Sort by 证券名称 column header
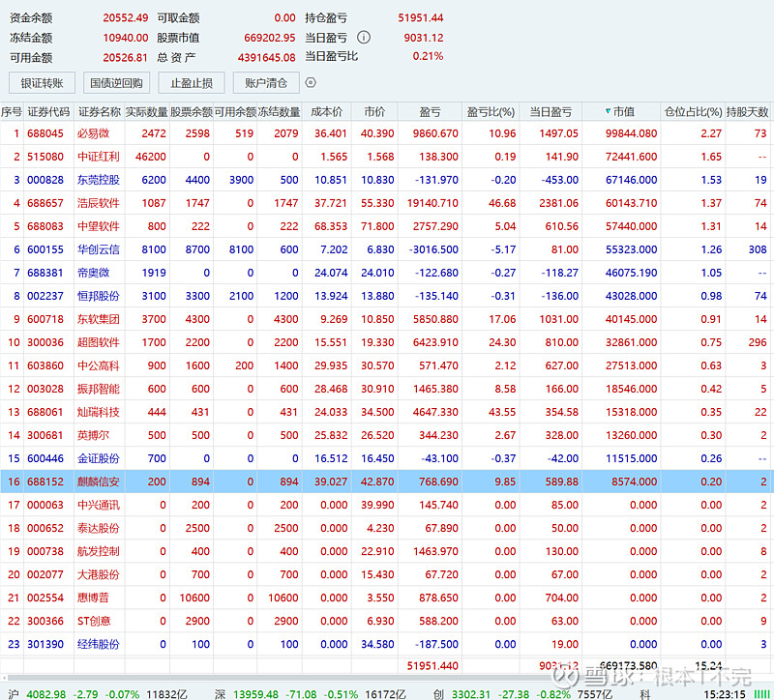The height and width of the screenshot is (700, 774). pyautogui.click(x=100, y=112)
